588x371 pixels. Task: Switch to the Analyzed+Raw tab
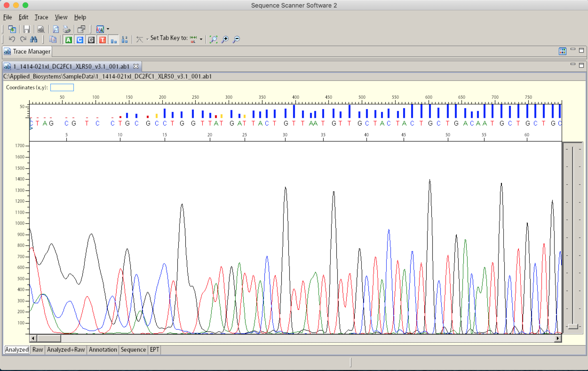(x=66, y=349)
